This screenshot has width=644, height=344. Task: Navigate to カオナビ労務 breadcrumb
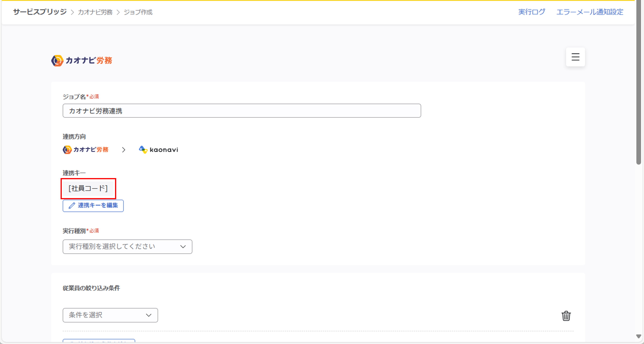[x=95, y=12]
